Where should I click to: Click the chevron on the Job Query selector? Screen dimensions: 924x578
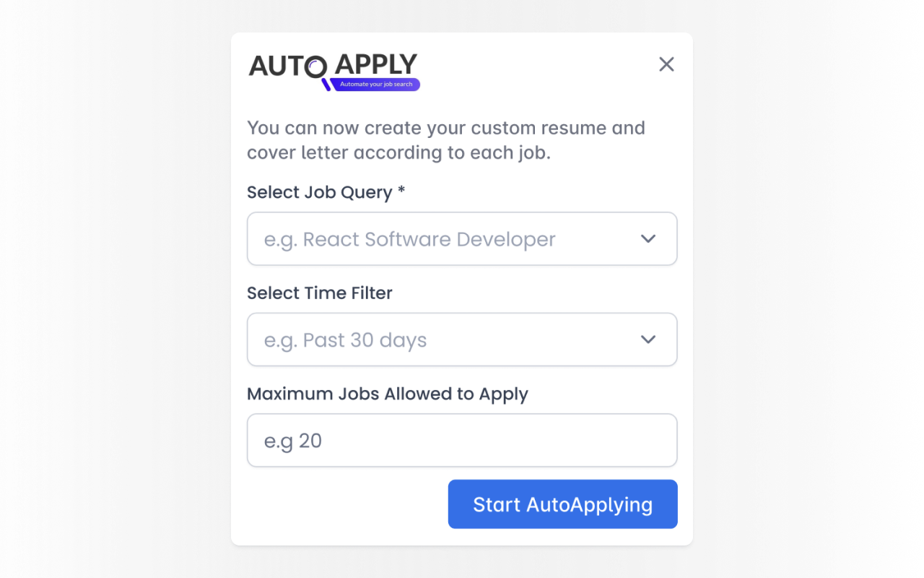pyautogui.click(x=648, y=238)
